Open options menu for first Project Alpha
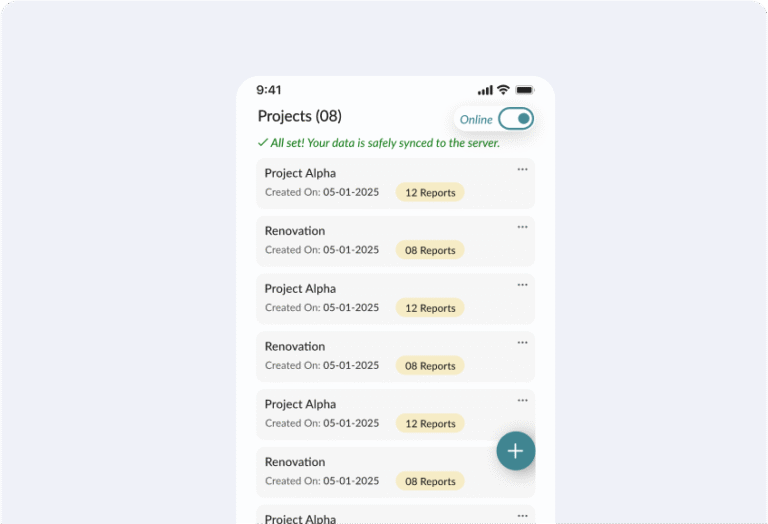Viewport: 768px width, 524px height. coord(522,169)
